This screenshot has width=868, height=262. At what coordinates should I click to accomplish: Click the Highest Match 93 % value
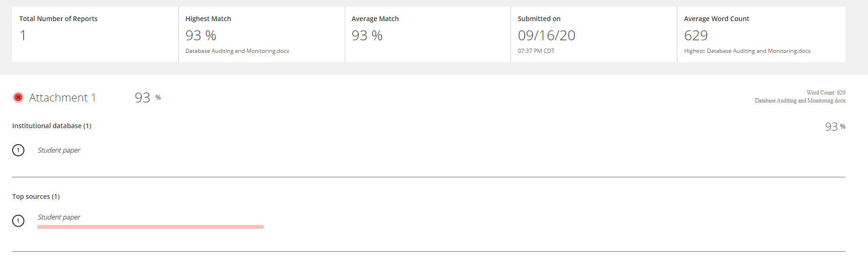(x=201, y=36)
